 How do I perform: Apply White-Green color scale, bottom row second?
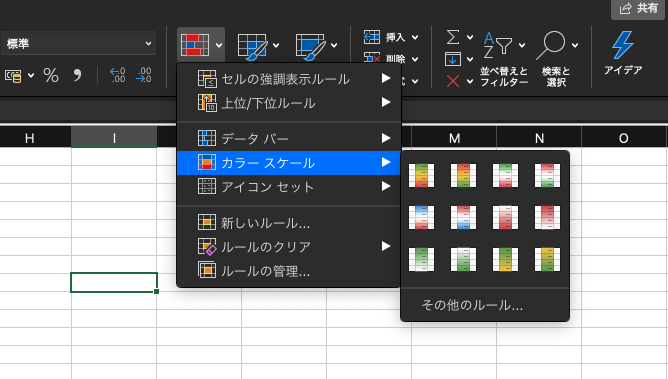pos(463,260)
